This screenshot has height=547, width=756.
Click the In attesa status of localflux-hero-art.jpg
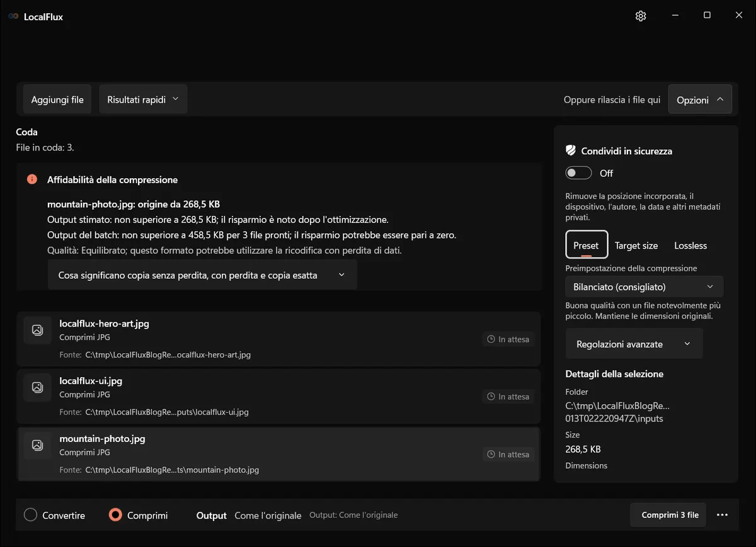tap(508, 339)
